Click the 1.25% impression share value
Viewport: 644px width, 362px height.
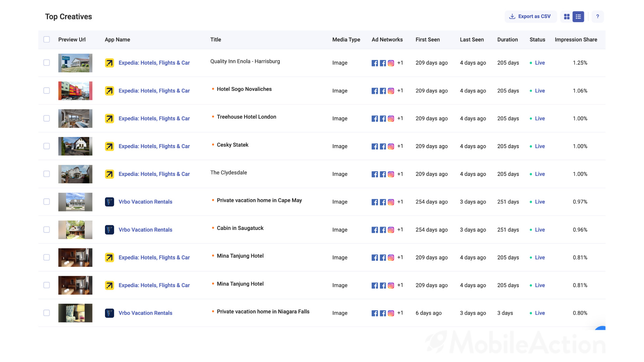pyautogui.click(x=580, y=63)
